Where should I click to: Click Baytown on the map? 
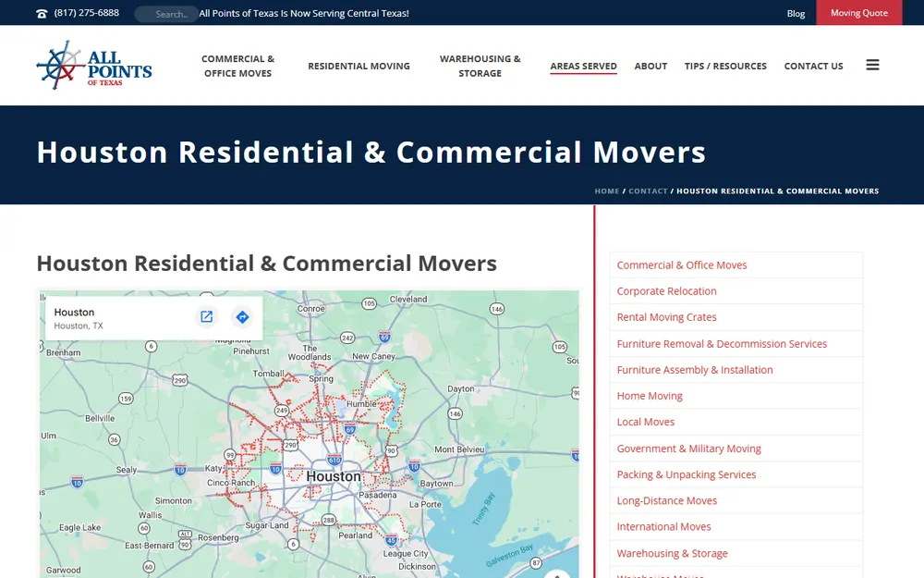437,483
